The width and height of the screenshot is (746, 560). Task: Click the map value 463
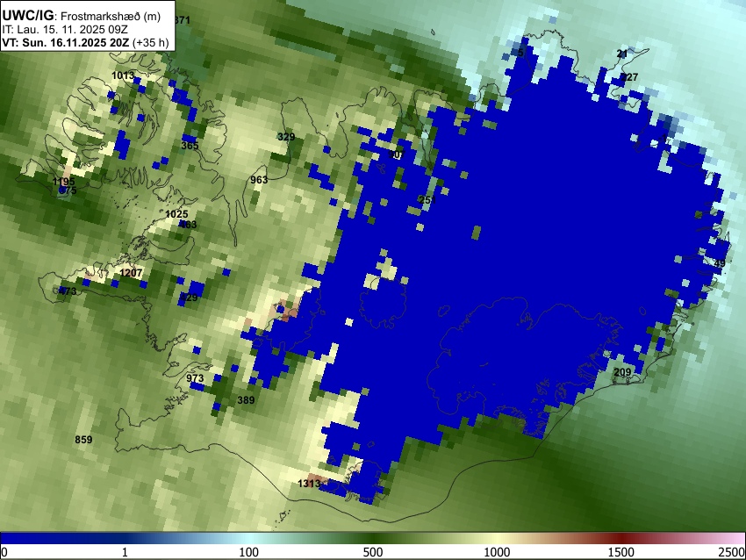[188, 225]
